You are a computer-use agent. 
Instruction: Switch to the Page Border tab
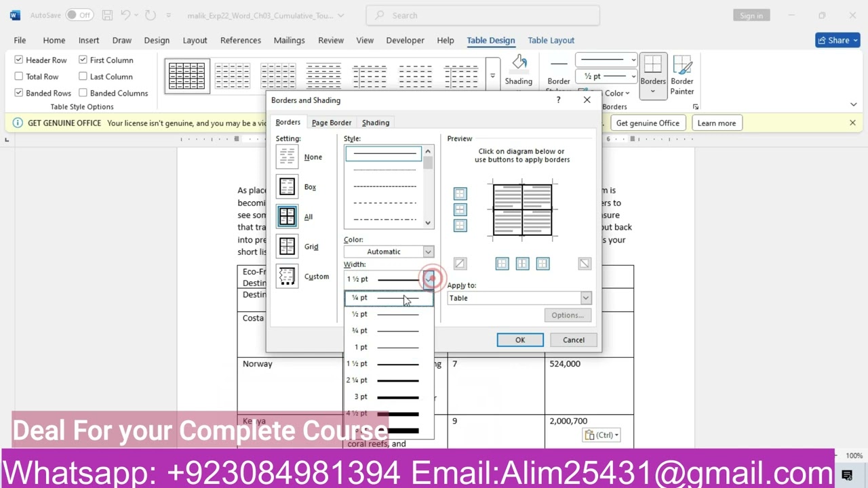[332, 123]
